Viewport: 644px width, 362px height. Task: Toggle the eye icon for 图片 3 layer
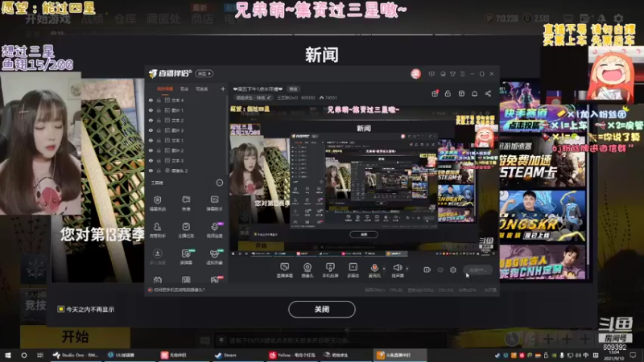click(151, 130)
